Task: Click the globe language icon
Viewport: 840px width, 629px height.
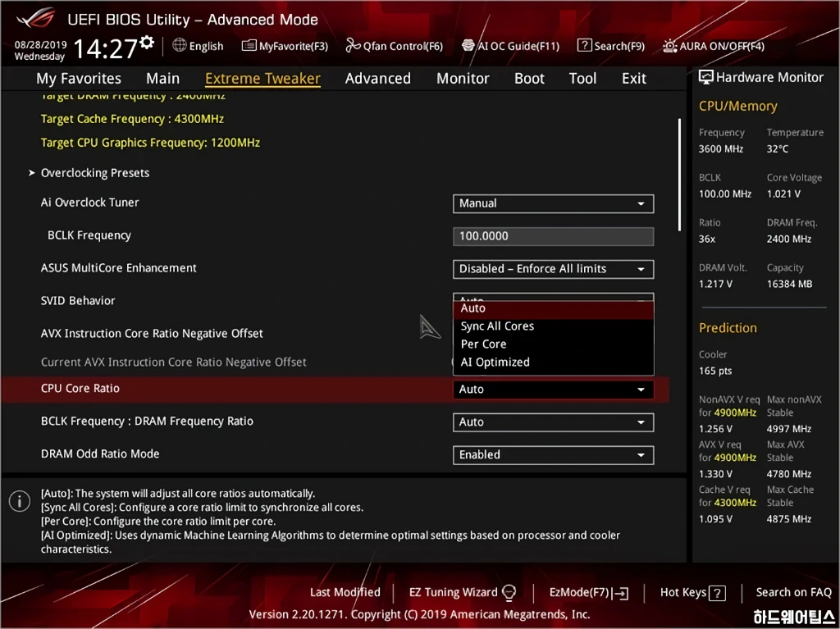Action: (180, 45)
